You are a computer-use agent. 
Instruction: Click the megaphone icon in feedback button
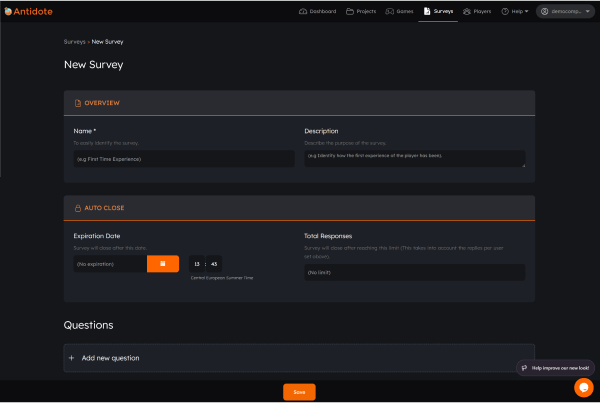(524, 368)
